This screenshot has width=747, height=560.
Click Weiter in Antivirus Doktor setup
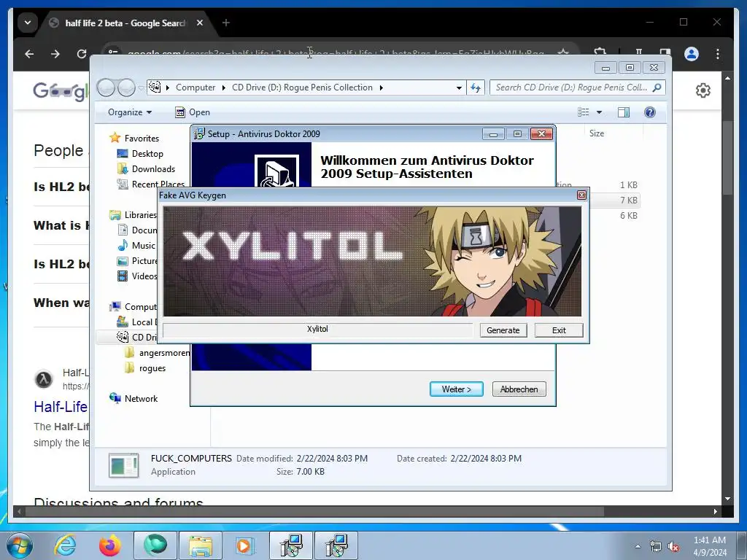457,389
